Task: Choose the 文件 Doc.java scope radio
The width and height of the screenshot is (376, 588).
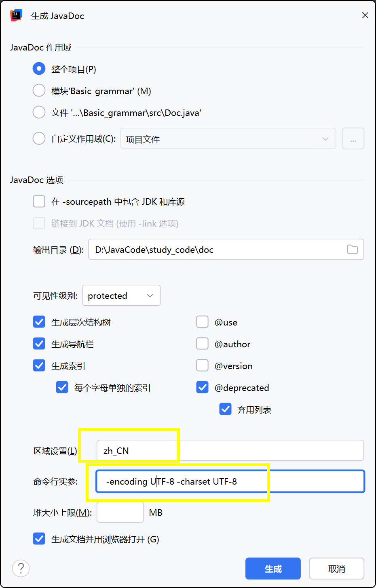Action: click(39, 112)
